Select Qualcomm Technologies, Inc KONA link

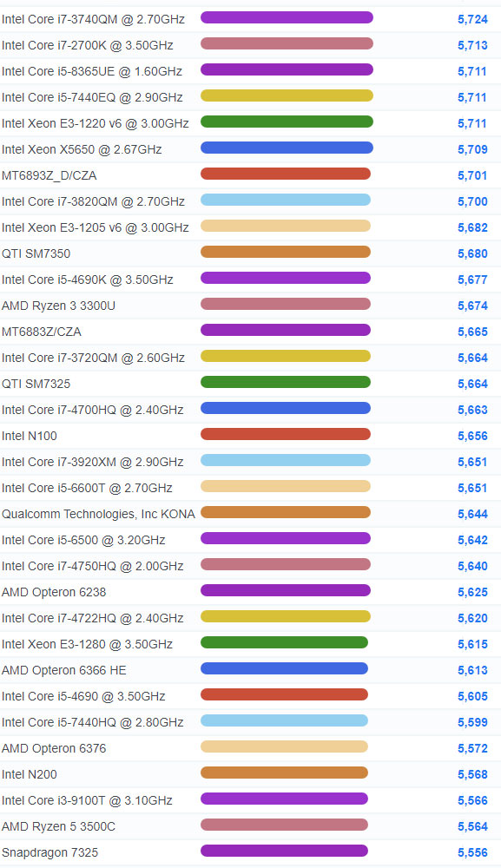98,514
